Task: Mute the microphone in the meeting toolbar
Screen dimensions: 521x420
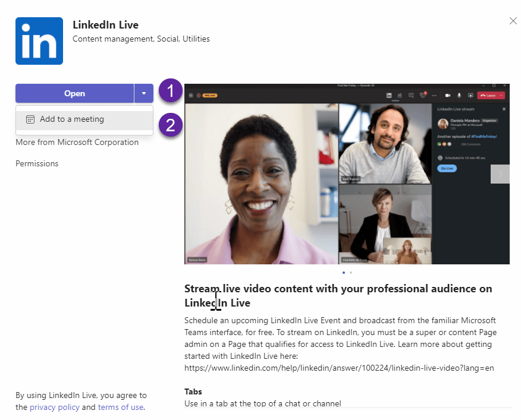Action: pyautogui.click(x=459, y=95)
